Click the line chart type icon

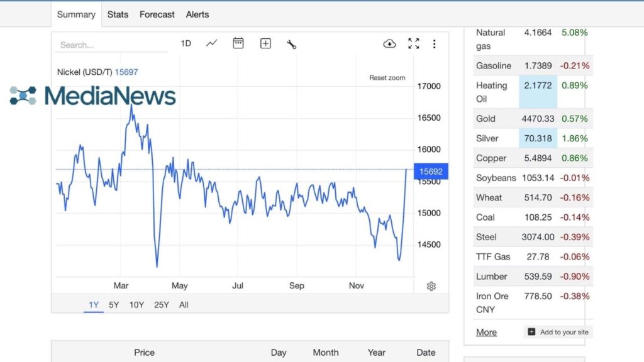coord(212,43)
